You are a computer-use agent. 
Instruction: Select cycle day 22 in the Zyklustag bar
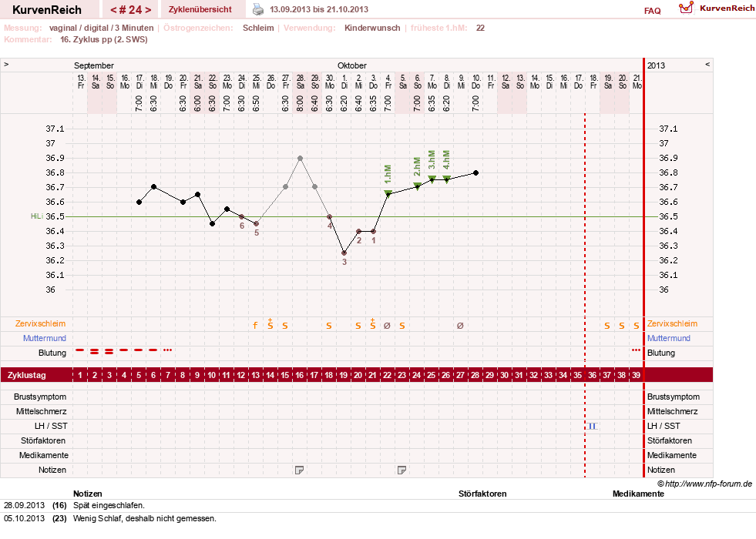387,375
